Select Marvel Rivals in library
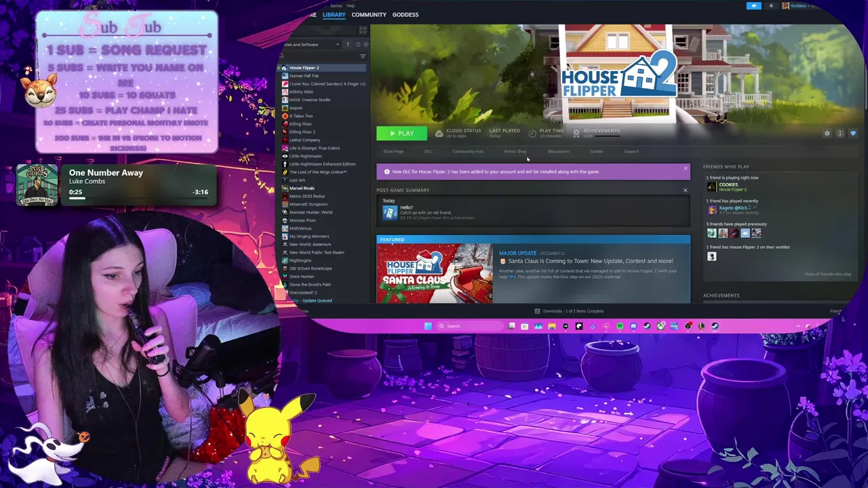This screenshot has height=488, width=868. (x=302, y=188)
